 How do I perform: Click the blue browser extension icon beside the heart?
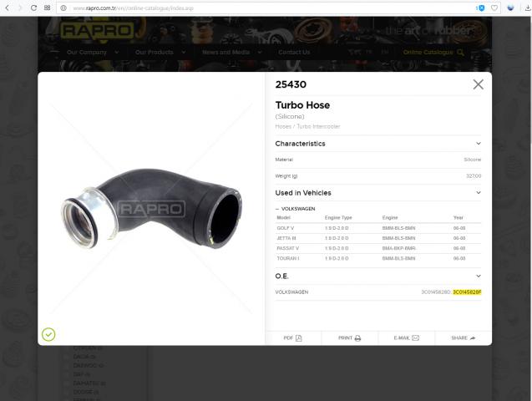point(510,8)
